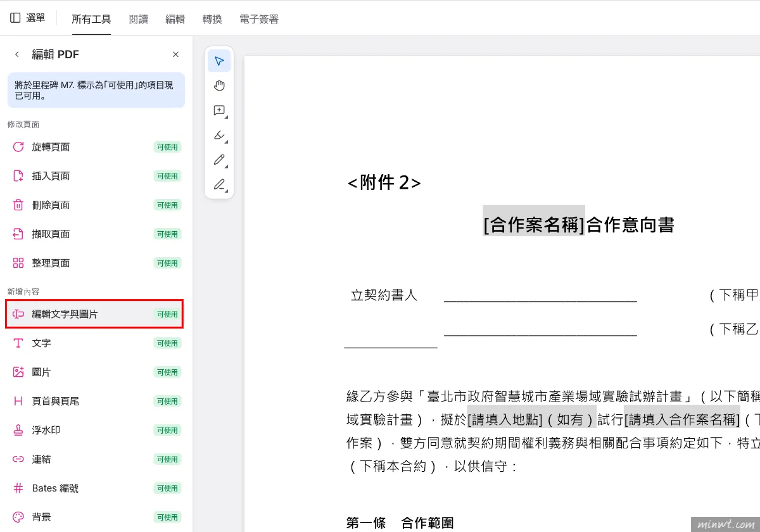Switch to the 轉換 tab

[x=212, y=20]
